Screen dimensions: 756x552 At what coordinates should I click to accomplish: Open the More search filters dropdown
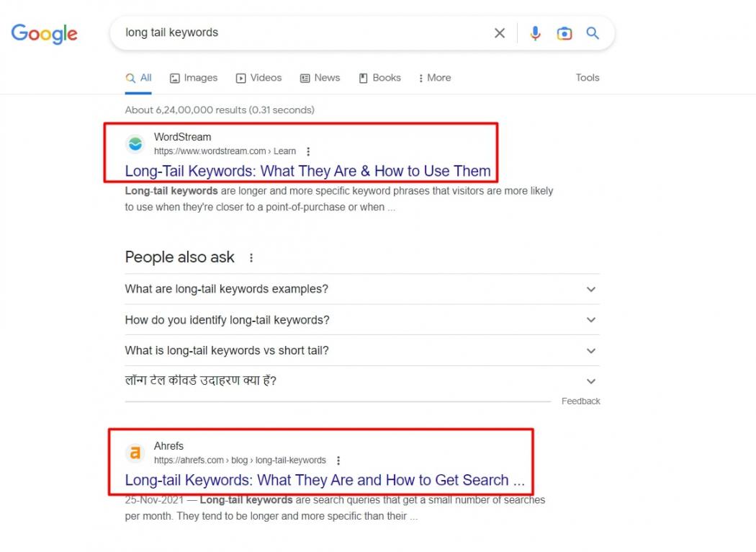tap(434, 78)
